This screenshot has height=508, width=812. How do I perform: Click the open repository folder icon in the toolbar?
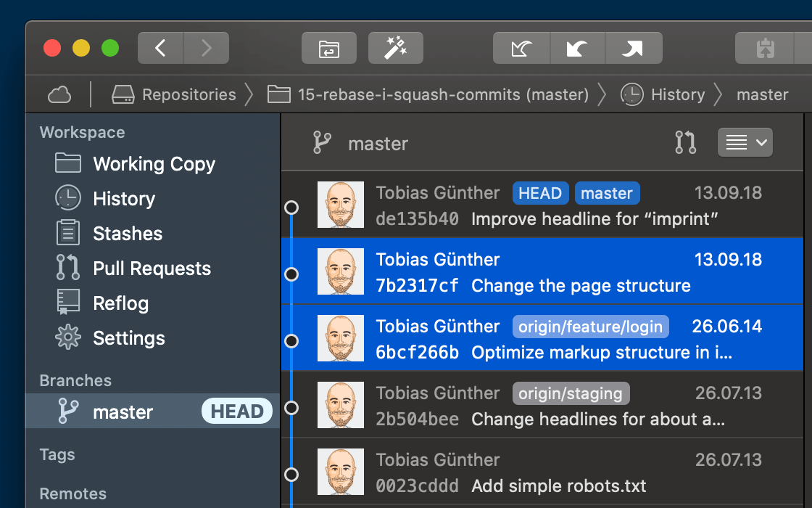click(x=328, y=48)
